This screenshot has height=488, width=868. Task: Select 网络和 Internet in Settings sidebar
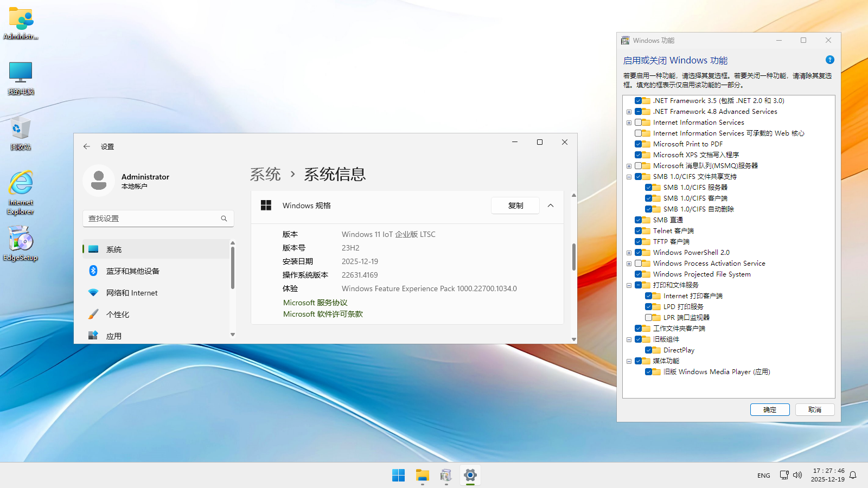pos(156,293)
